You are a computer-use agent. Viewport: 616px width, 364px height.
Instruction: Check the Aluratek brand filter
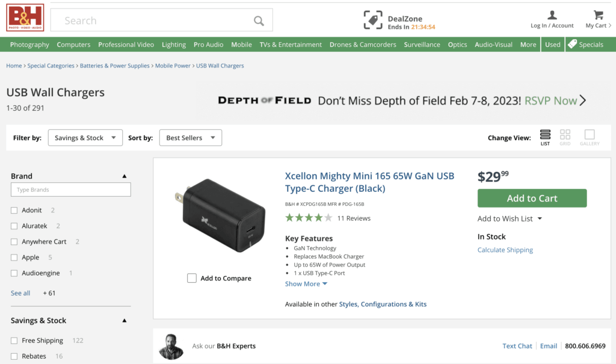point(14,226)
